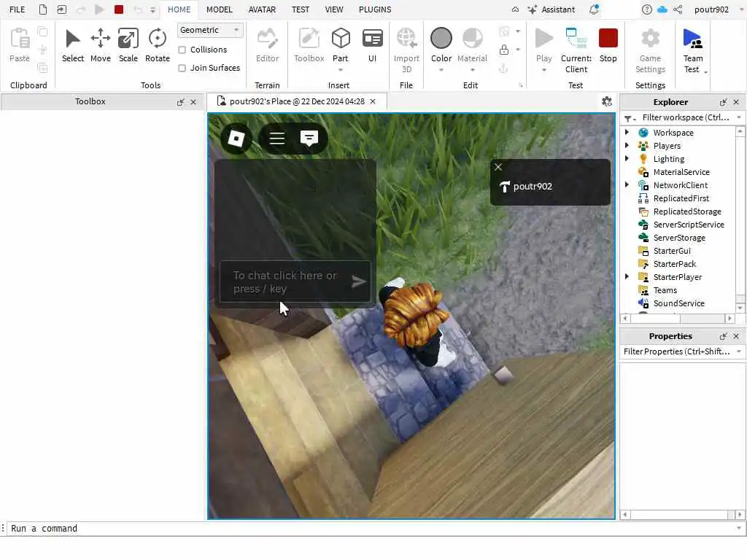Open the help question mark icon
This screenshot has height=560, width=747.
646,9
